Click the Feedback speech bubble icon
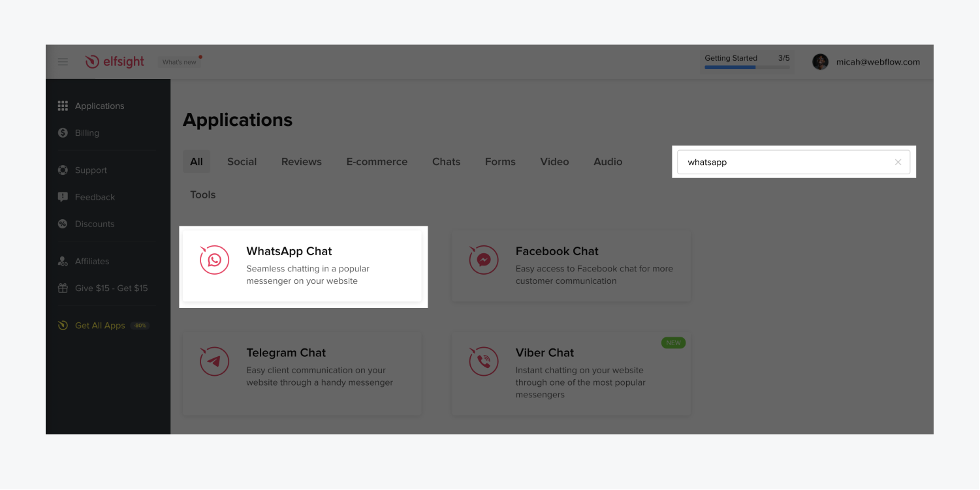The height and width of the screenshot is (490, 980). click(x=63, y=197)
